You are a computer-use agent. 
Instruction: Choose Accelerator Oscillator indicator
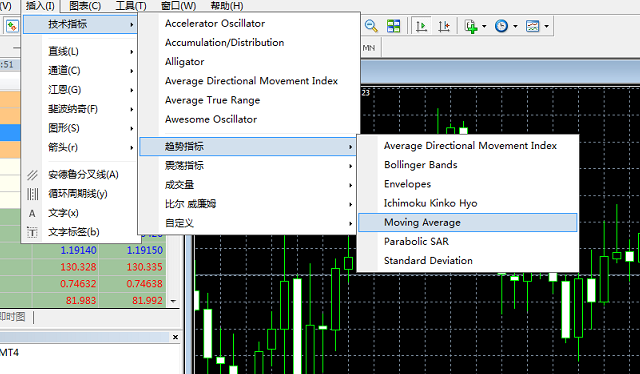[249, 24]
